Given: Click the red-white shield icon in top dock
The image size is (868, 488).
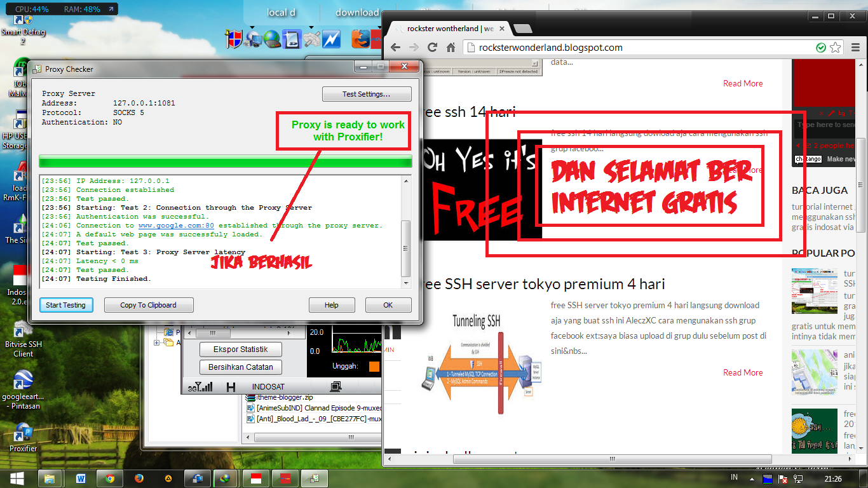Looking at the screenshot, I should click(234, 39).
